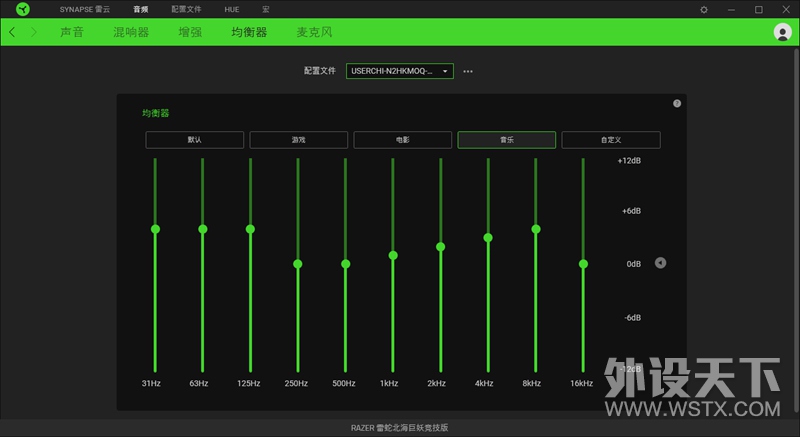Screen dimensions: 800x437
Task: Click the Razer logo icon
Action: pyautogui.click(x=23, y=9)
